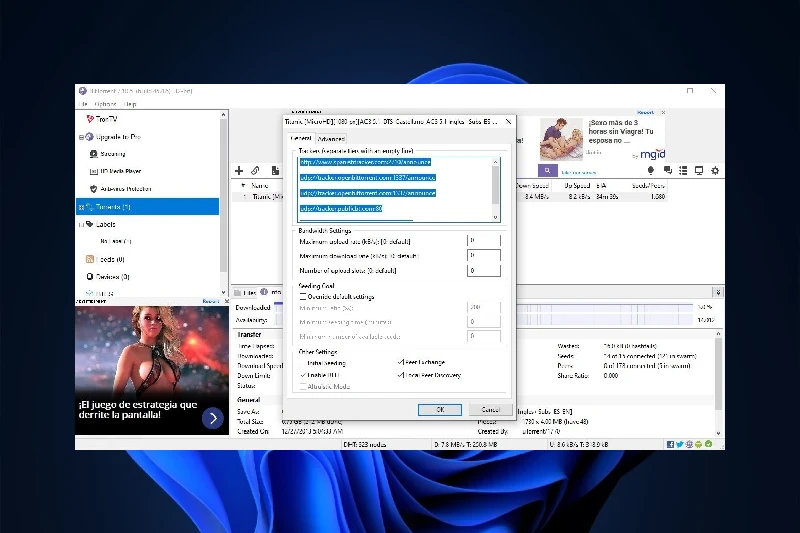Click the remote monitor icon in the toolbar

[x=699, y=171]
